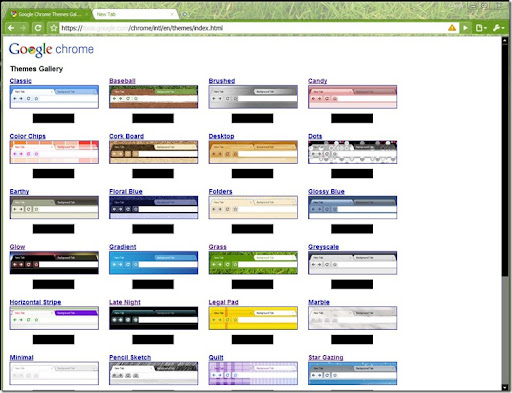Select the Baseball theme preview thumbnail
The width and height of the screenshot is (512, 393).
coord(154,97)
